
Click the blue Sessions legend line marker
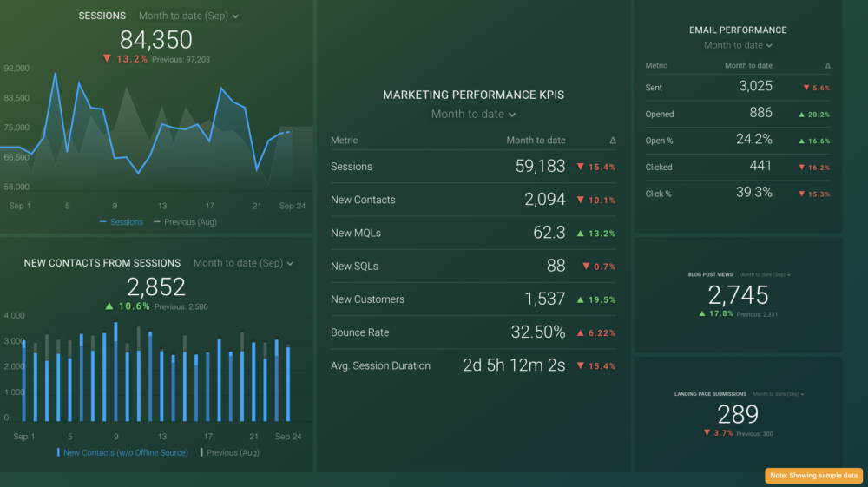tap(103, 222)
